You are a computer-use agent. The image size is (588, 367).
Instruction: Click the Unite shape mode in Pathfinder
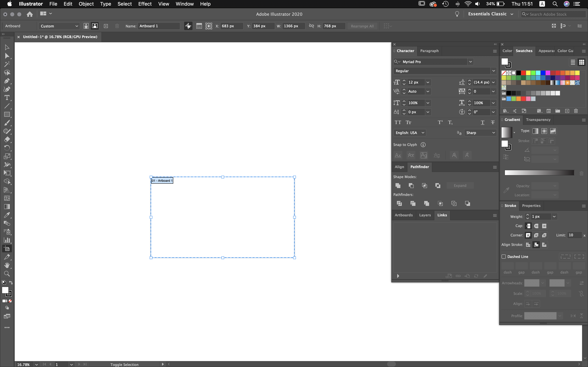[x=398, y=185]
